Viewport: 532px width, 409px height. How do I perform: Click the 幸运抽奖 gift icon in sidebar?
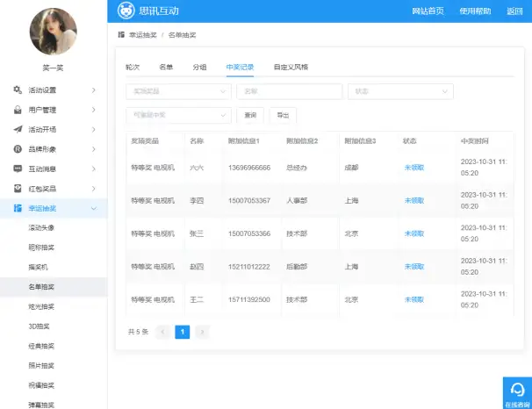tap(18, 208)
